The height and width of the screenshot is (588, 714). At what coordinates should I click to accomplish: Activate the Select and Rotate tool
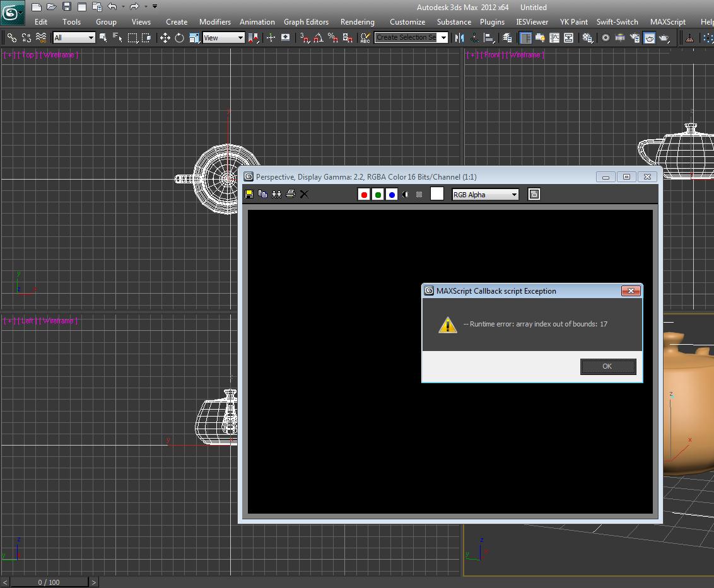coord(179,38)
